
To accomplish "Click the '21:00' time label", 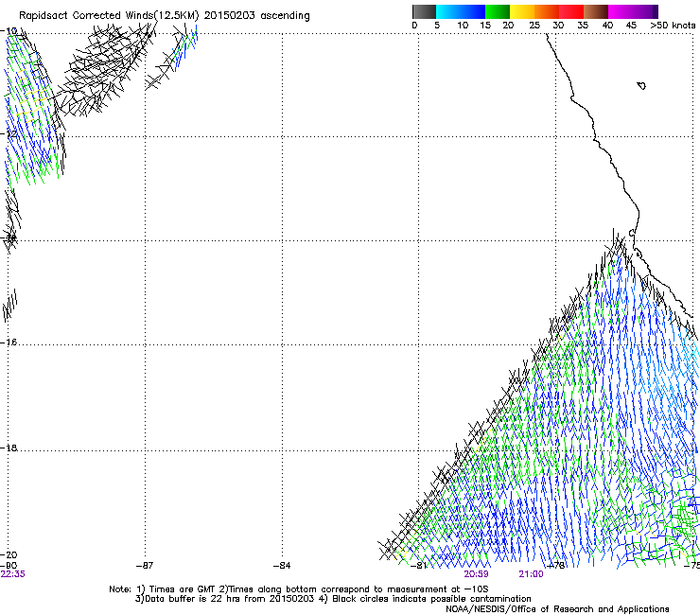I will 531,574.
